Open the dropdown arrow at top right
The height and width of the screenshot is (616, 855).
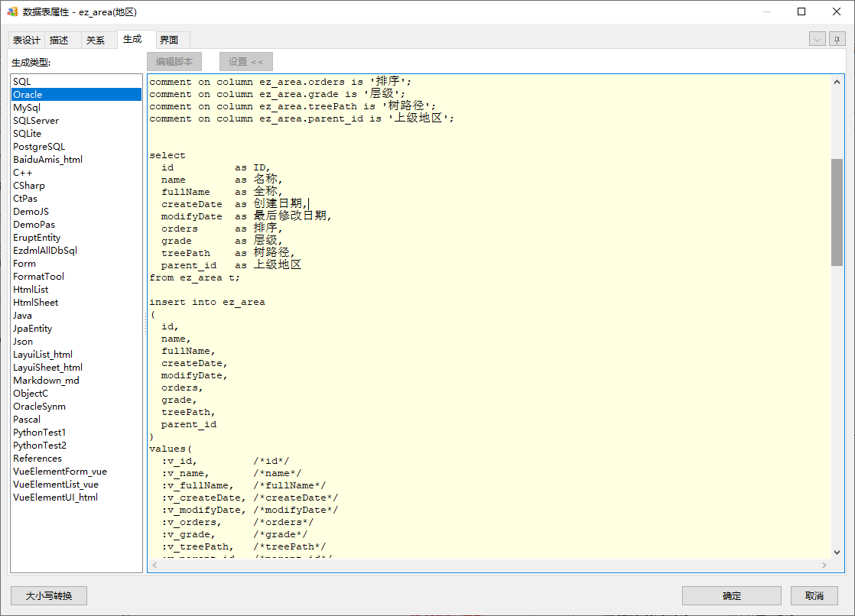pyautogui.click(x=817, y=39)
